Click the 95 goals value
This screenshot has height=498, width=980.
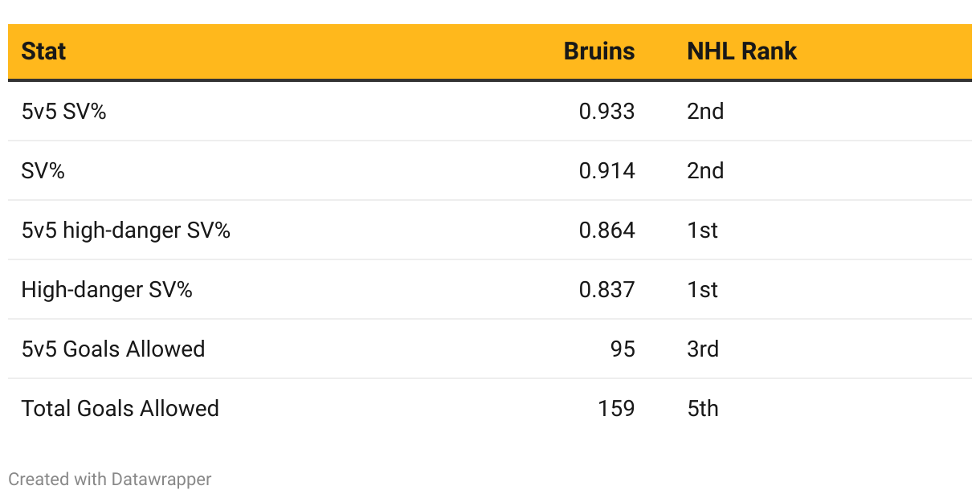[622, 349]
